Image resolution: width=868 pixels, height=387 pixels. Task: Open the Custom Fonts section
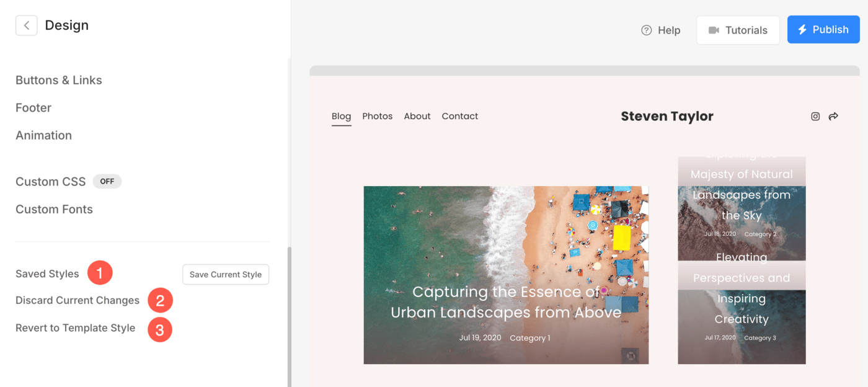[x=54, y=209]
